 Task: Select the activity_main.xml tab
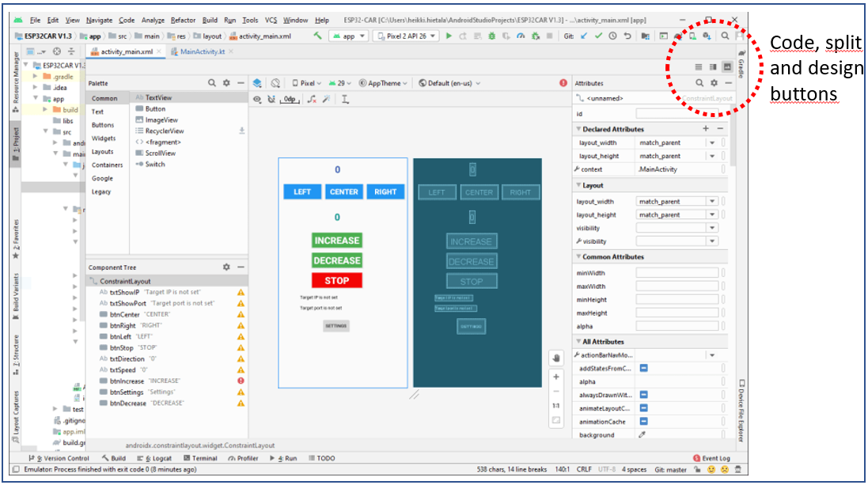click(x=127, y=51)
